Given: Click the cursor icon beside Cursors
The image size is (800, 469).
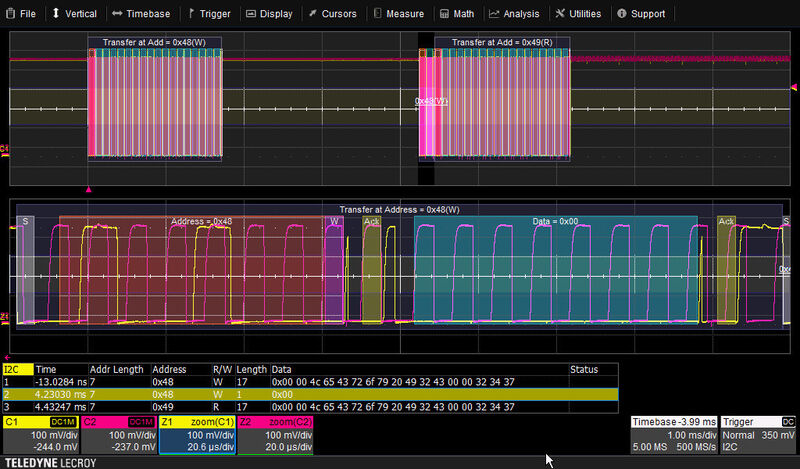Looking at the screenshot, I should (313, 13).
